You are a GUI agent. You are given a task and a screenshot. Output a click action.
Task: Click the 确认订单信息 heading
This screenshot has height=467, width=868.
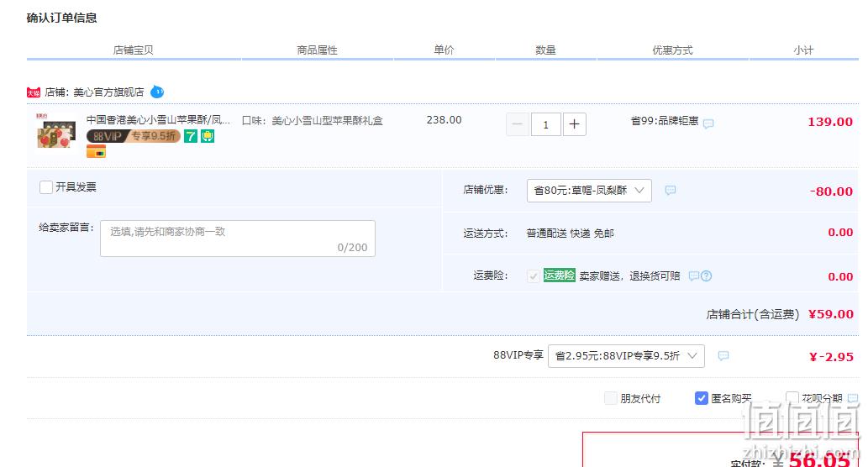(x=62, y=18)
